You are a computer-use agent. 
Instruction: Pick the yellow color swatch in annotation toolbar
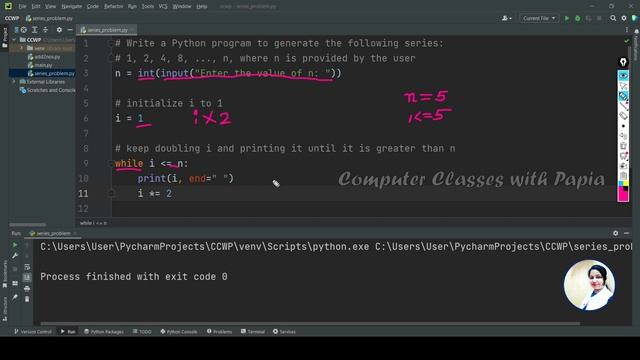pos(626,184)
